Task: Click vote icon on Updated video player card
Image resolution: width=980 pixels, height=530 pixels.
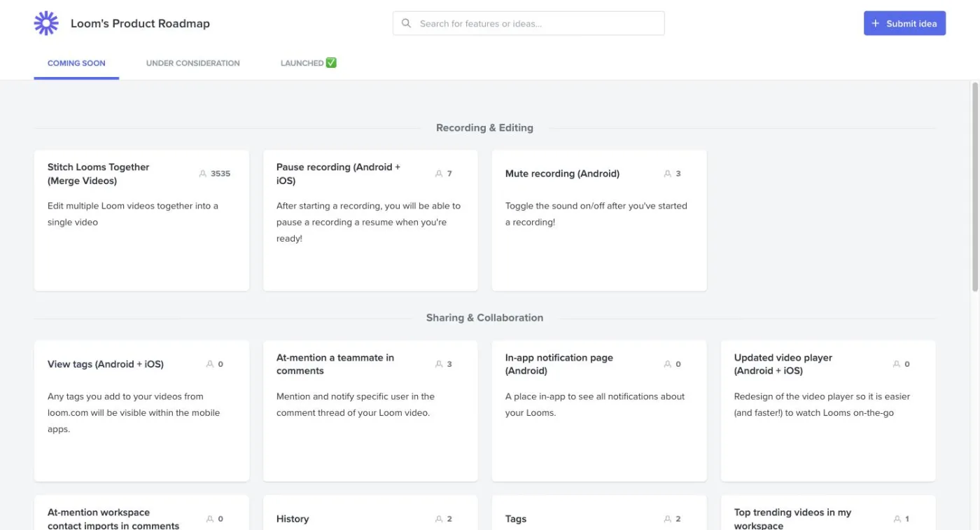Action: pos(897,364)
